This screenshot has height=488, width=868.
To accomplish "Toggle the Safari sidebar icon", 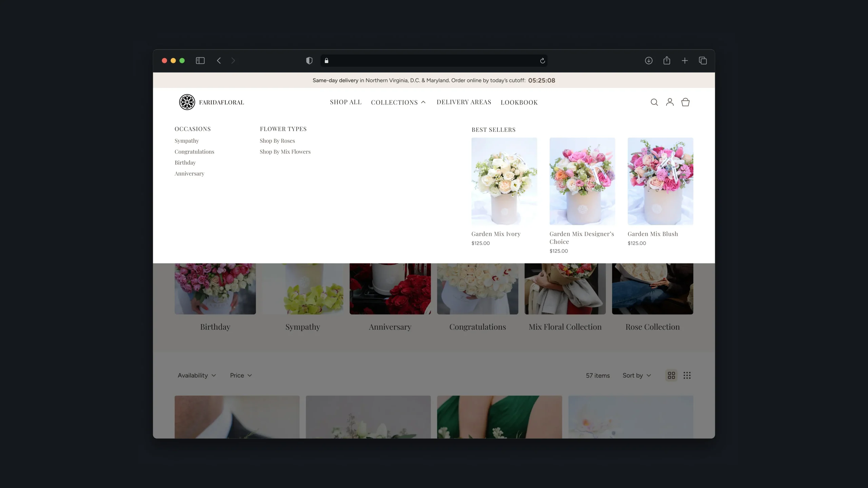I will [x=200, y=61].
